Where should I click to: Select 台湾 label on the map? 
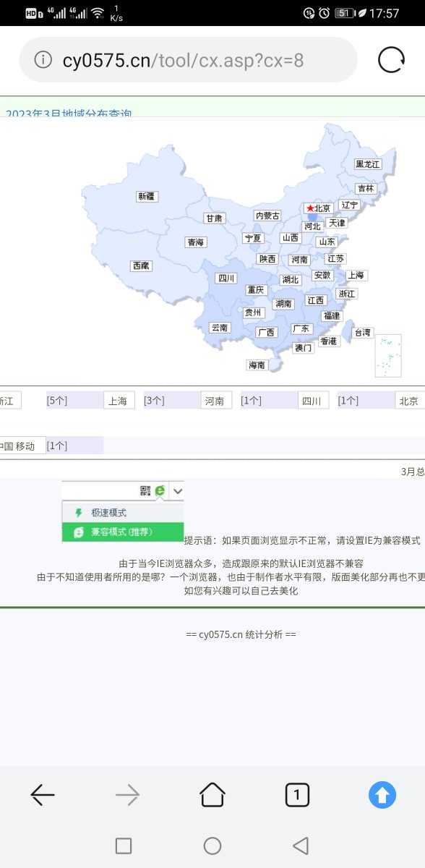363,333
